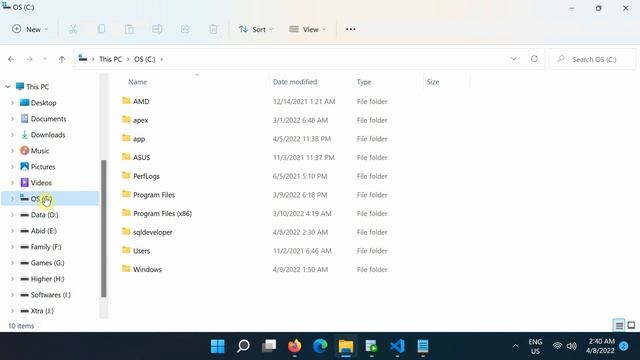This screenshot has width=640, height=360.
Task: Select Higher (H:) drive in sidebar
Action: pyautogui.click(x=47, y=279)
